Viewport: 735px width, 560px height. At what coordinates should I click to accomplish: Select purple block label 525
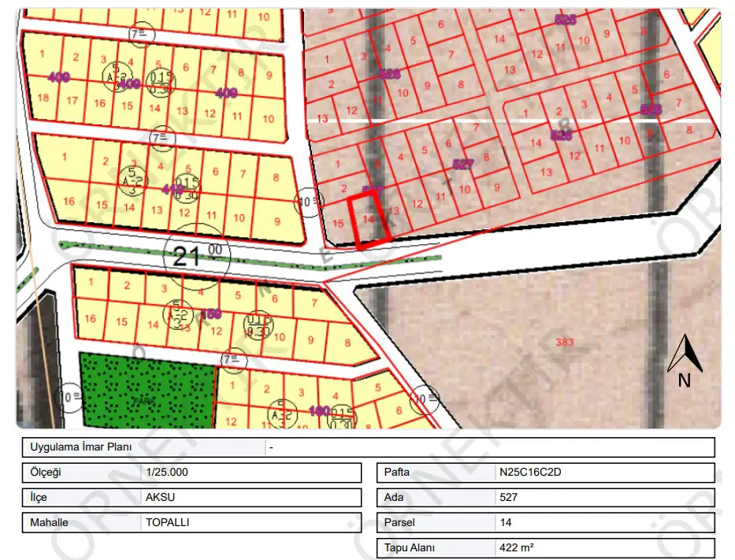click(566, 20)
